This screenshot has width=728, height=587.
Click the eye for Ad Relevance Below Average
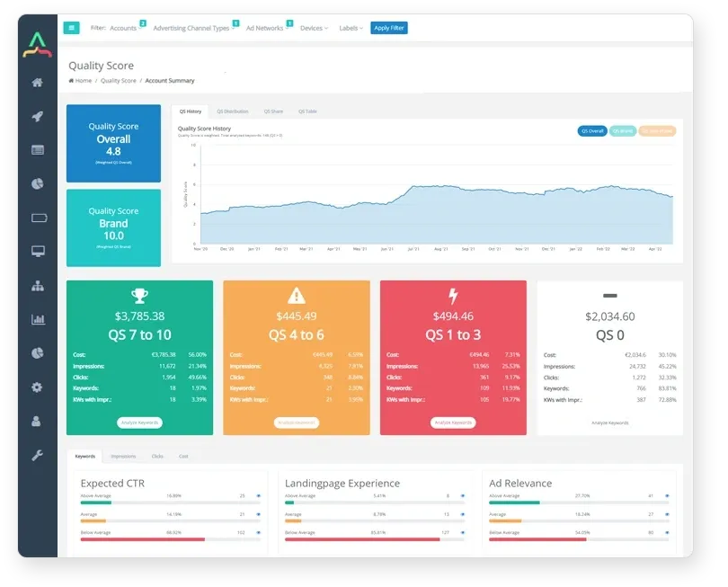[x=667, y=533]
